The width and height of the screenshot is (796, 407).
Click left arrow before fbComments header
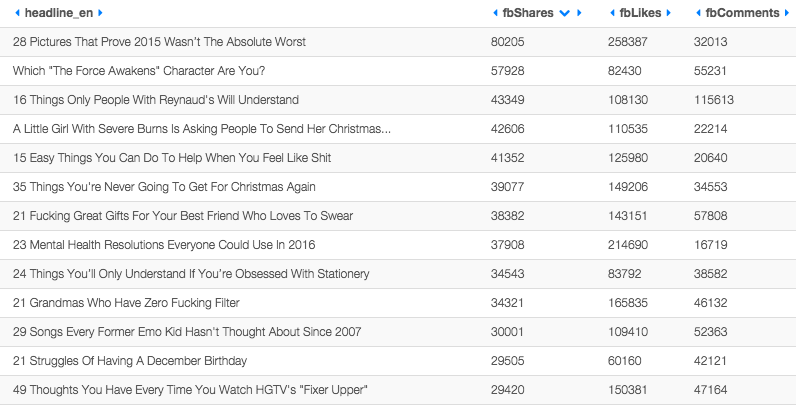click(696, 13)
